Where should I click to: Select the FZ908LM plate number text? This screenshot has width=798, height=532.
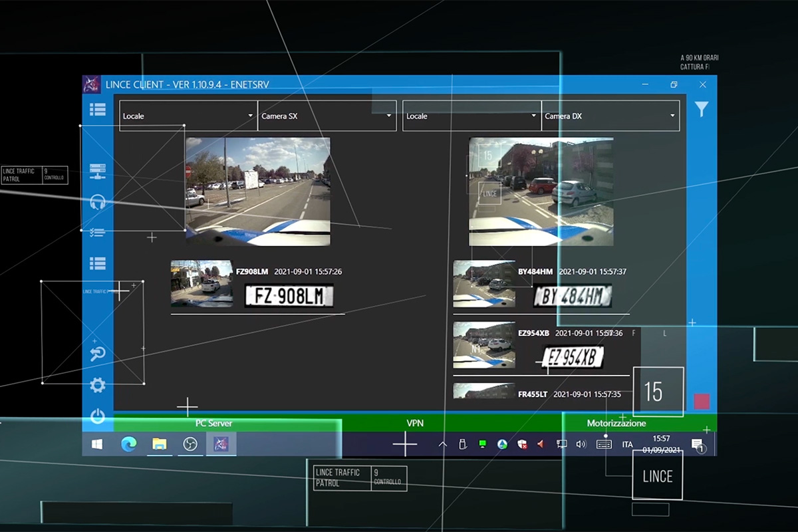tap(252, 271)
